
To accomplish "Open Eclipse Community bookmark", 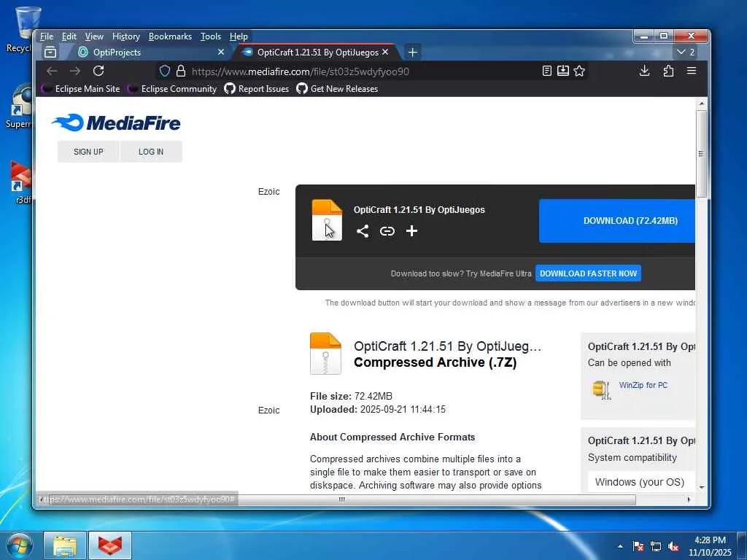I will (x=173, y=88).
